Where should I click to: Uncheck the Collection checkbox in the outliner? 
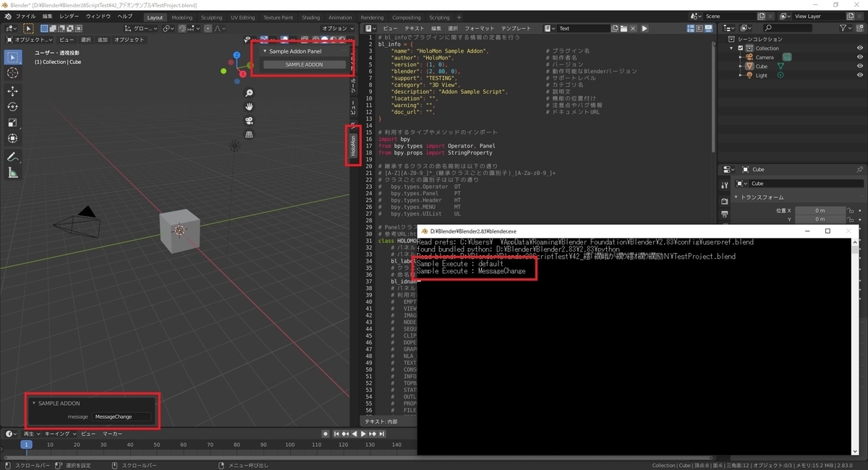[741, 48]
